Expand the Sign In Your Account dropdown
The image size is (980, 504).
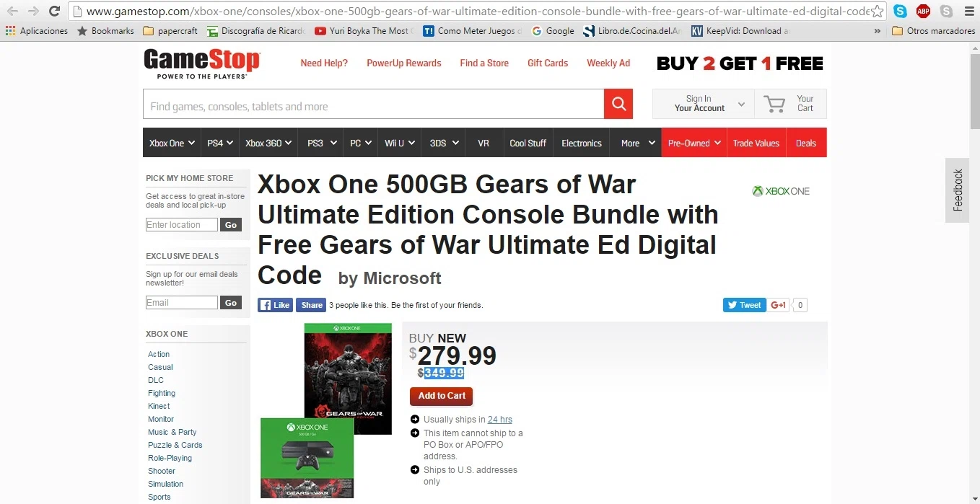(704, 104)
